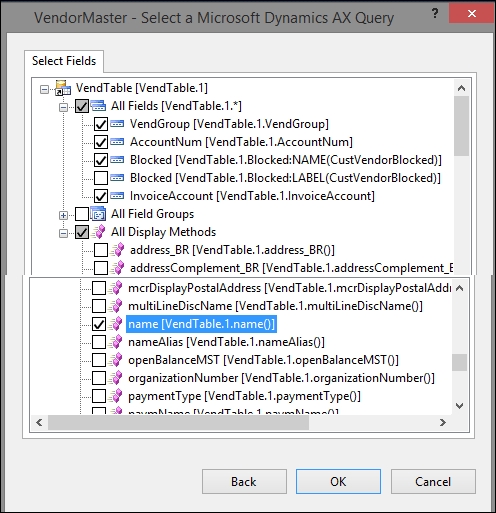Close the VendorMaster dialog window

point(472,13)
